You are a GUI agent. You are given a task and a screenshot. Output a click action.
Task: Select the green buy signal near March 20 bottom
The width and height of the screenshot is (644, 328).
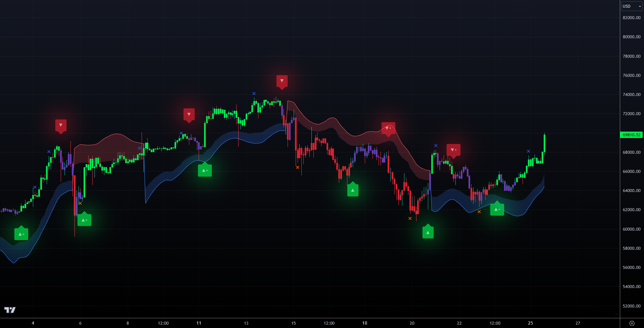tap(428, 231)
